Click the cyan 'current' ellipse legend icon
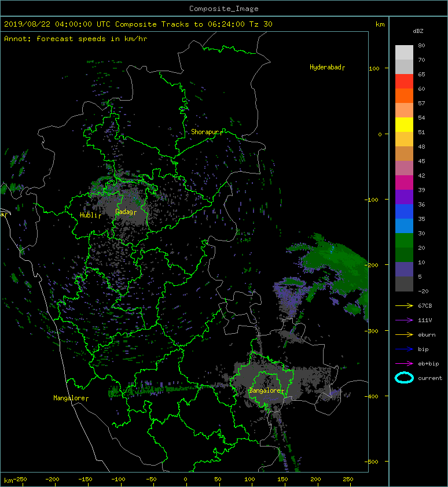Viewport: 448px width, 487px height. click(404, 378)
